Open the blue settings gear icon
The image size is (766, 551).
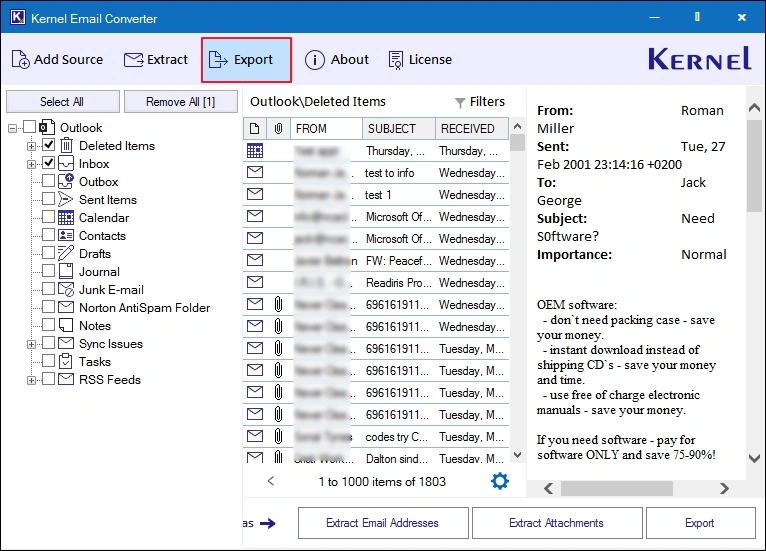(x=499, y=481)
